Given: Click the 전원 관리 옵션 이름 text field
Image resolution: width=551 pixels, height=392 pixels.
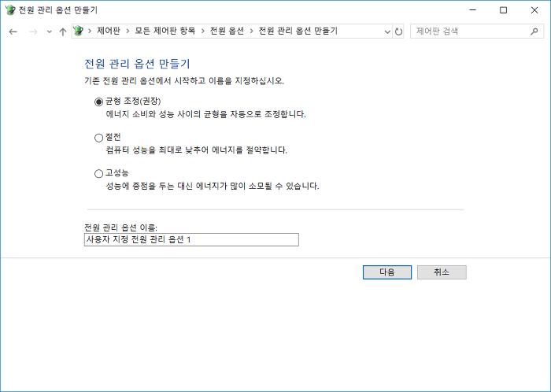Looking at the screenshot, I should [191, 239].
